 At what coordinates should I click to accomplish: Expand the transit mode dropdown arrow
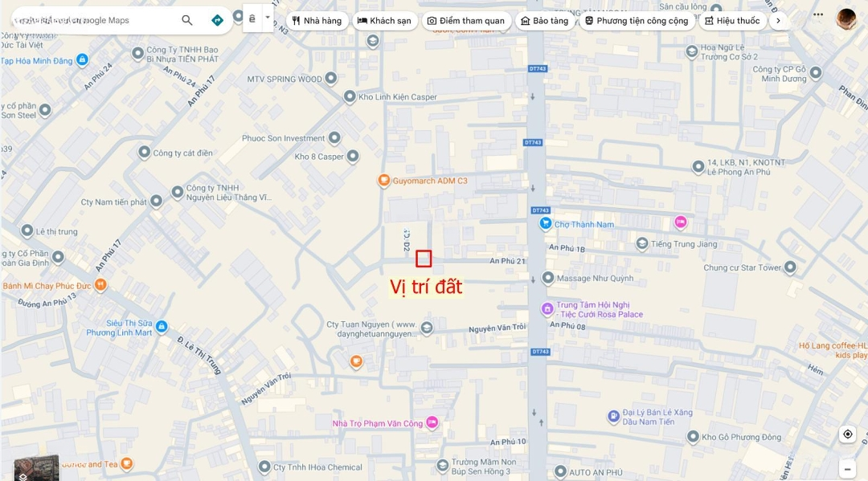coord(268,17)
